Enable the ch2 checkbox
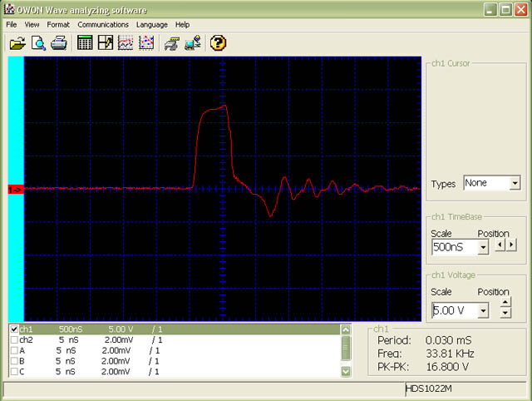532x401 pixels. (14, 340)
